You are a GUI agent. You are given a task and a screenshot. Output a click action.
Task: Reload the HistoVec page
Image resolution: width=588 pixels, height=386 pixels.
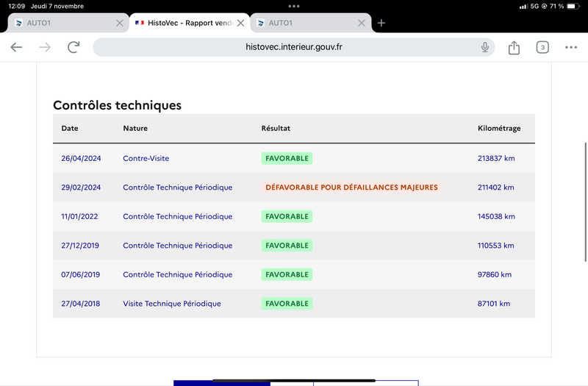point(73,47)
